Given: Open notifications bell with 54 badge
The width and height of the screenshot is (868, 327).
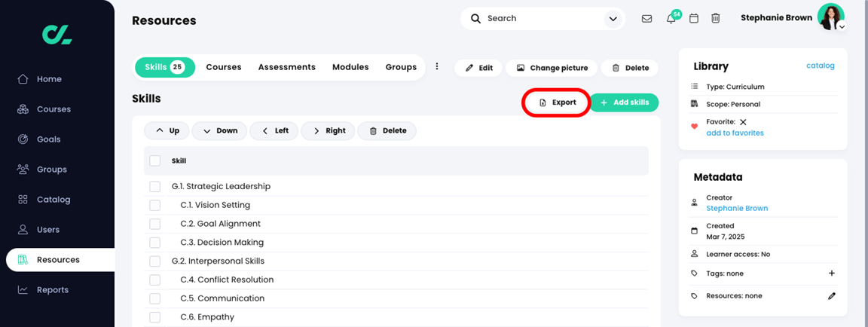Looking at the screenshot, I should 671,18.
